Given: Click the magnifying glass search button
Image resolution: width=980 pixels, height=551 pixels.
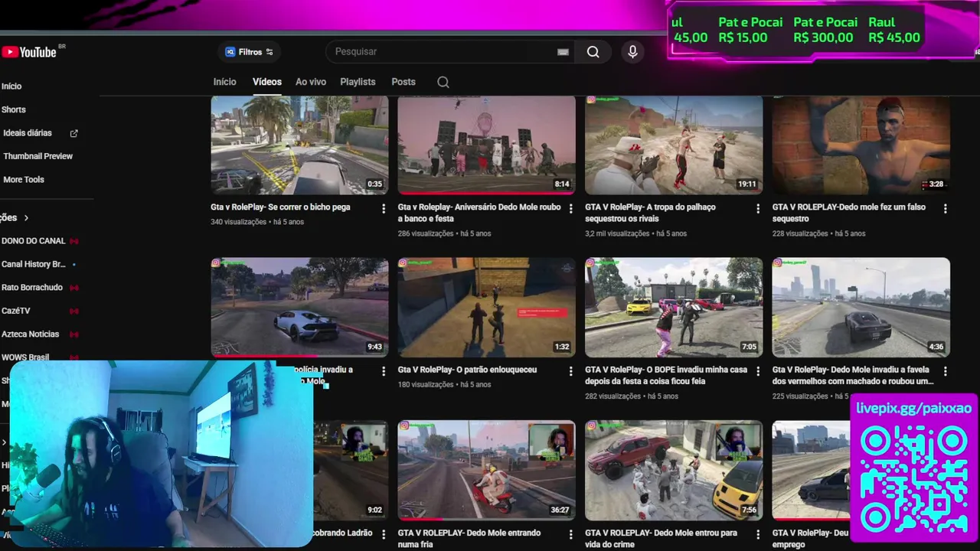Looking at the screenshot, I should pos(593,51).
